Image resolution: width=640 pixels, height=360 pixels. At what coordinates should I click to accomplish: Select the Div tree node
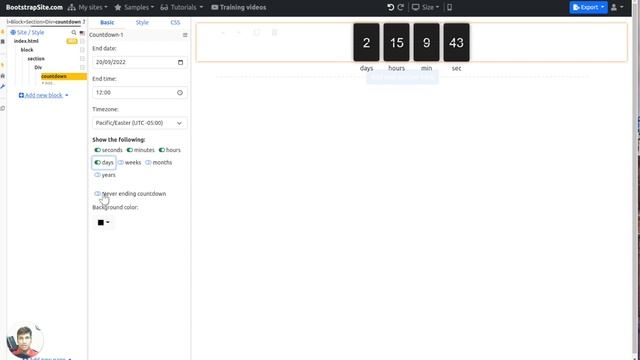tap(38, 67)
